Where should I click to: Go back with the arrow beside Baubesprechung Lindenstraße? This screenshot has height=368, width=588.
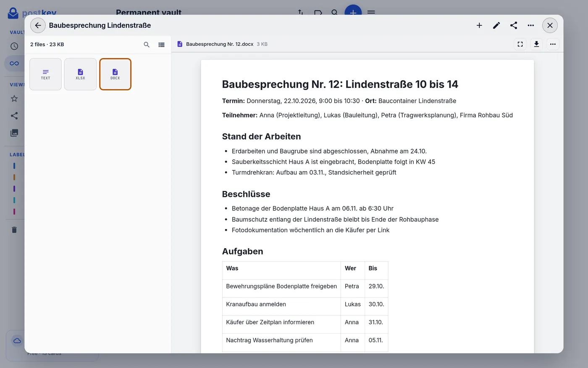point(38,25)
